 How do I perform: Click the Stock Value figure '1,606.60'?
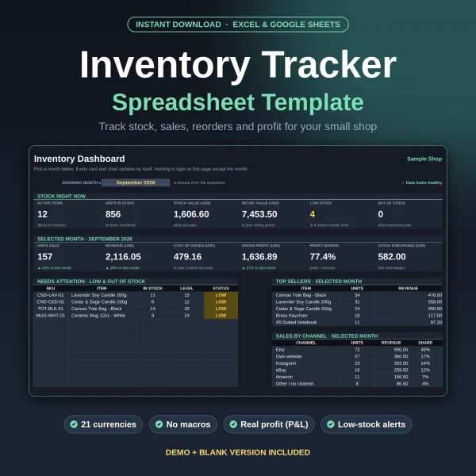tap(191, 214)
